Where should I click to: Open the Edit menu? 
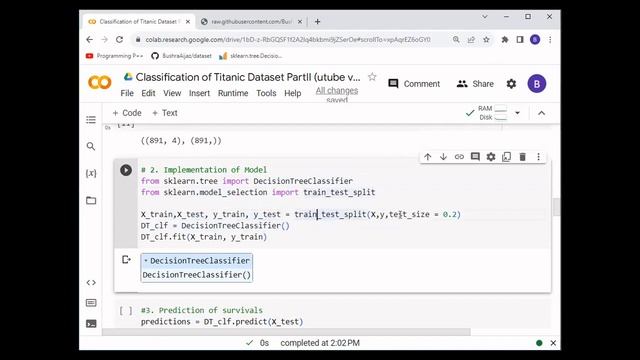click(x=148, y=93)
